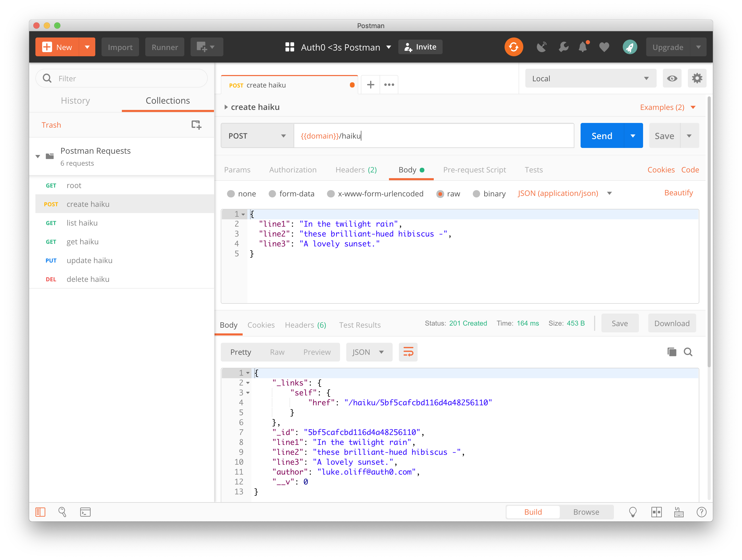Open Postman console icon in status bar

coord(85,512)
